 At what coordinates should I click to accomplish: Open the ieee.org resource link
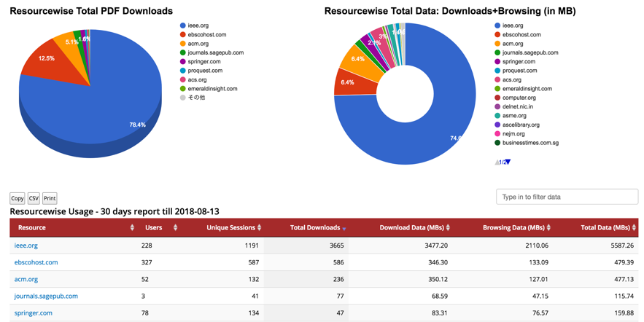pyautogui.click(x=26, y=246)
